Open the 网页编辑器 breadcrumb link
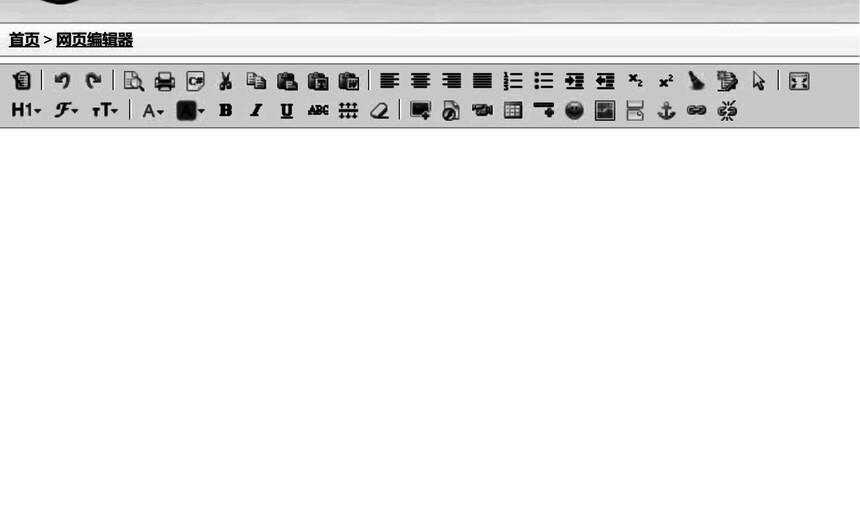This screenshot has width=860, height=510. [94, 40]
